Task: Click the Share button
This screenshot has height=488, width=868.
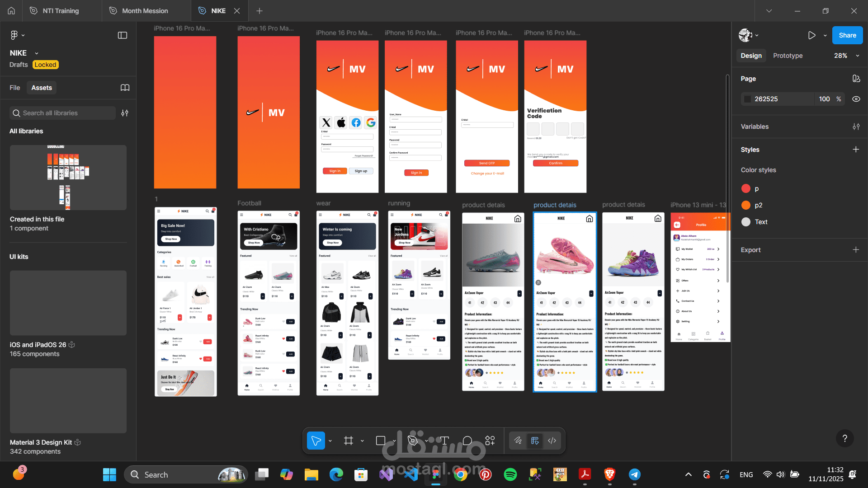Action: [848, 35]
